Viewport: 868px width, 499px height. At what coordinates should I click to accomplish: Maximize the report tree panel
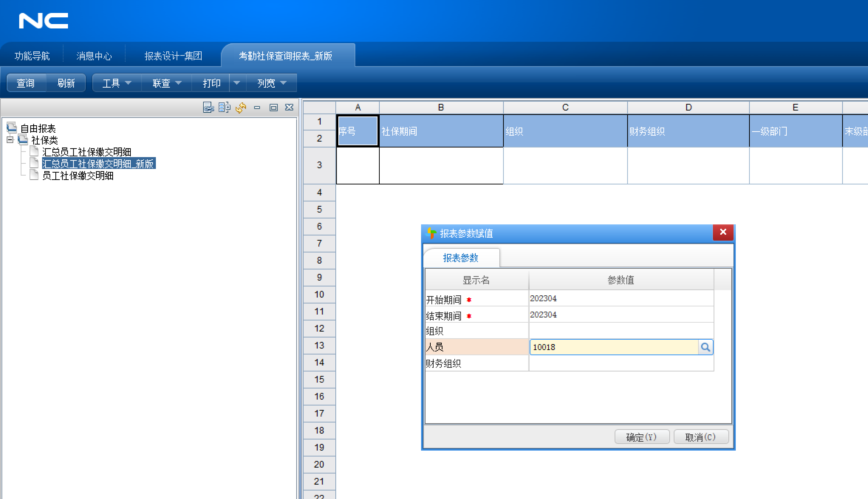273,108
